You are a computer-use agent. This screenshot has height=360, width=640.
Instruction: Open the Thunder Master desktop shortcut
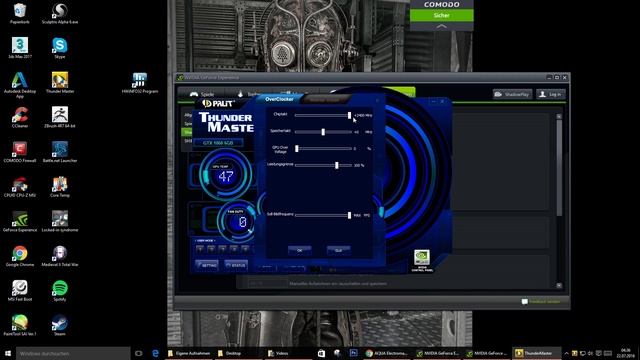[x=60, y=82]
